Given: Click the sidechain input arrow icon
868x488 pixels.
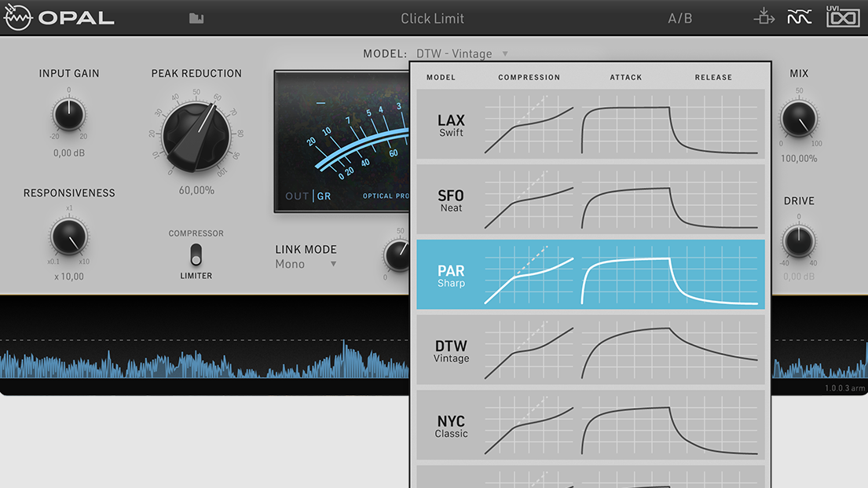Looking at the screenshot, I should [764, 17].
